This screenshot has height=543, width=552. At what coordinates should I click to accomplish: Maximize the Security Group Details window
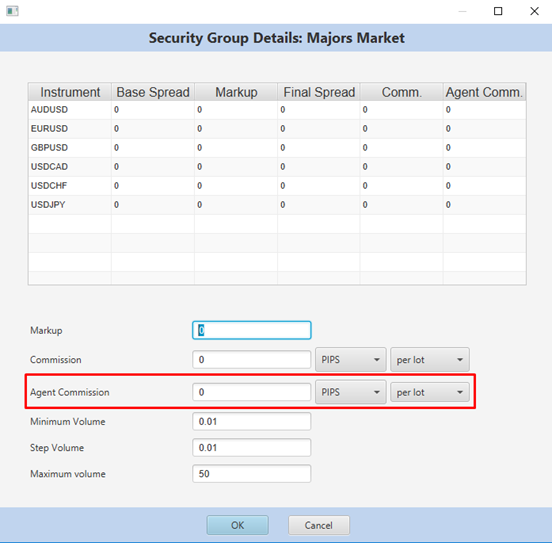tap(498, 11)
